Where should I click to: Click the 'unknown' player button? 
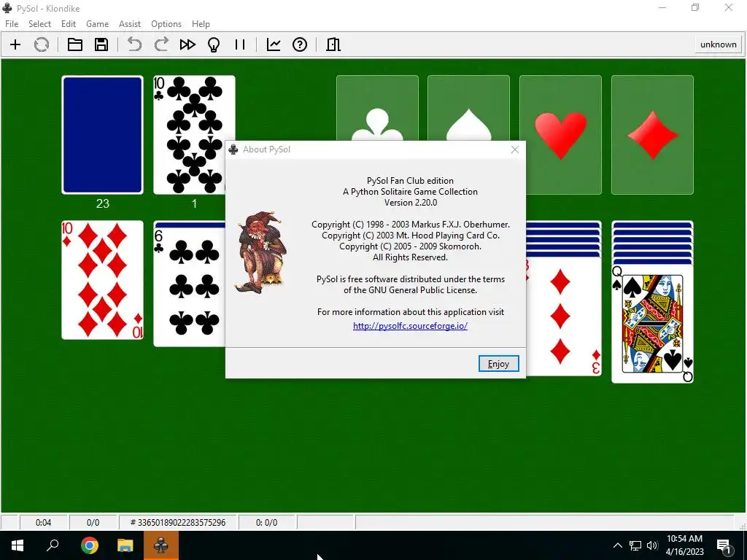(x=718, y=44)
